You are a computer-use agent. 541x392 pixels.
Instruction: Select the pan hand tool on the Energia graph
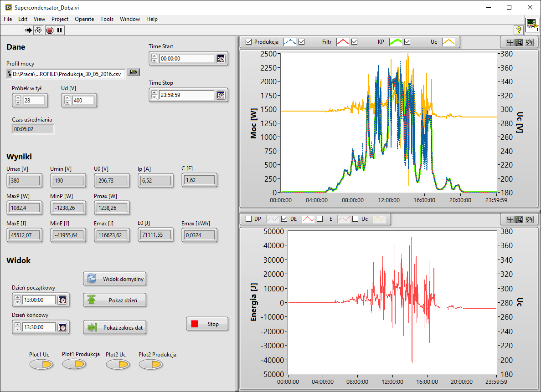pyautogui.click(x=529, y=219)
